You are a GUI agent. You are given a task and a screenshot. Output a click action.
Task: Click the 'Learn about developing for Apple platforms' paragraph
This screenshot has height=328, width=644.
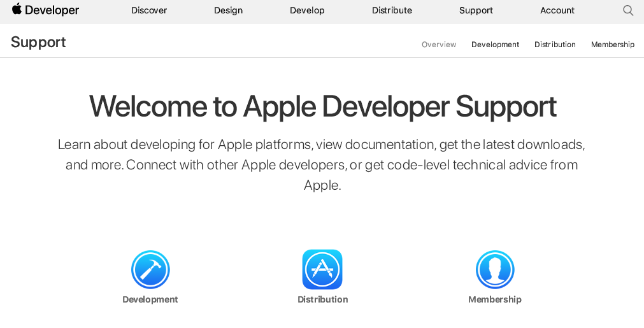coord(322,164)
